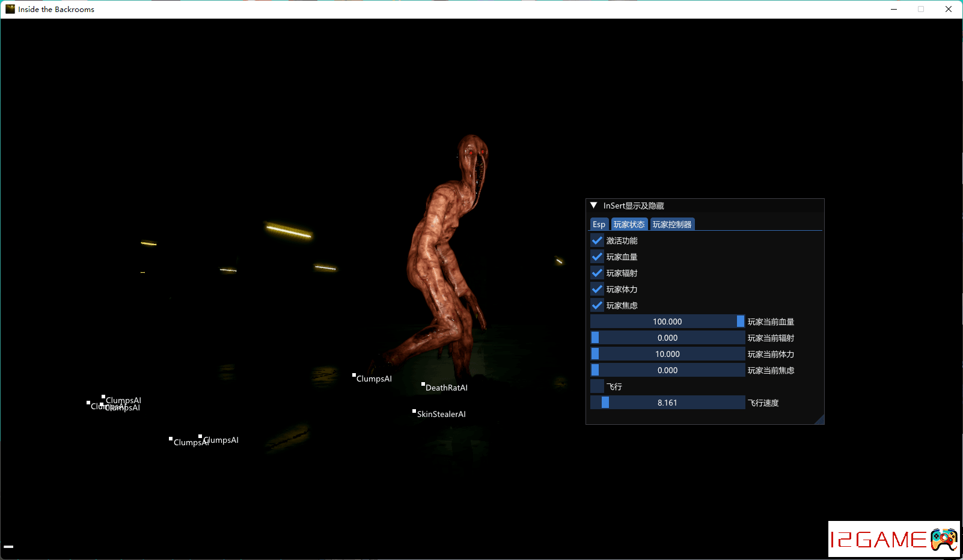Minimize the Inside the Backrooms window
Viewport: 963px width, 560px height.
pos(894,9)
